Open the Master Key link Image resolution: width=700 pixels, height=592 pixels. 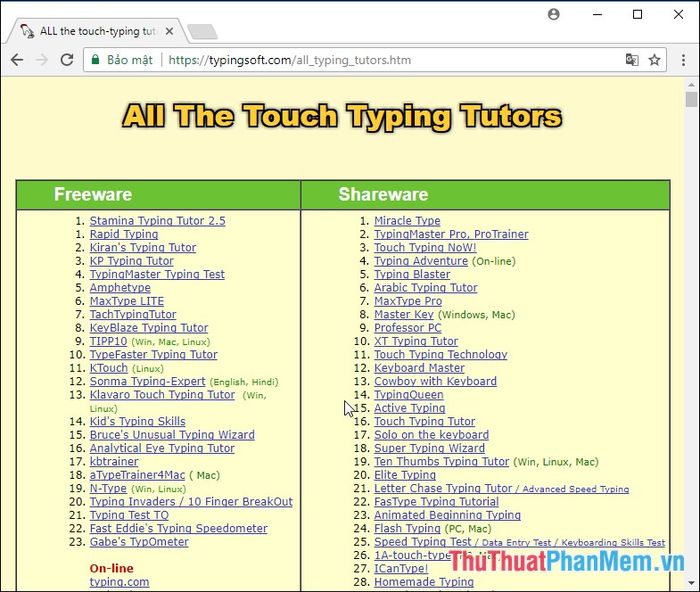pos(404,314)
